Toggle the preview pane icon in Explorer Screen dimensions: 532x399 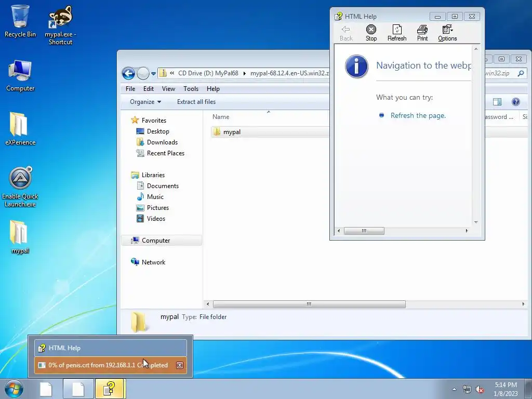(x=497, y=102)
